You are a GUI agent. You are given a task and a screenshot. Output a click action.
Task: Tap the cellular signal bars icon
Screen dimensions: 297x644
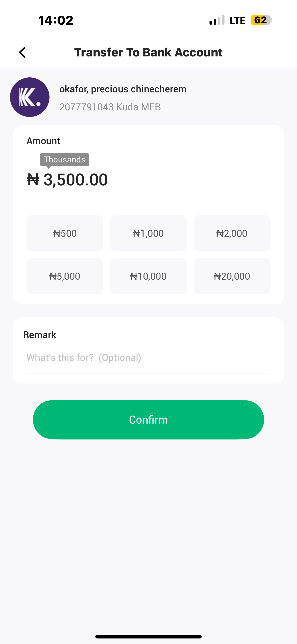[x=217, y=20]
